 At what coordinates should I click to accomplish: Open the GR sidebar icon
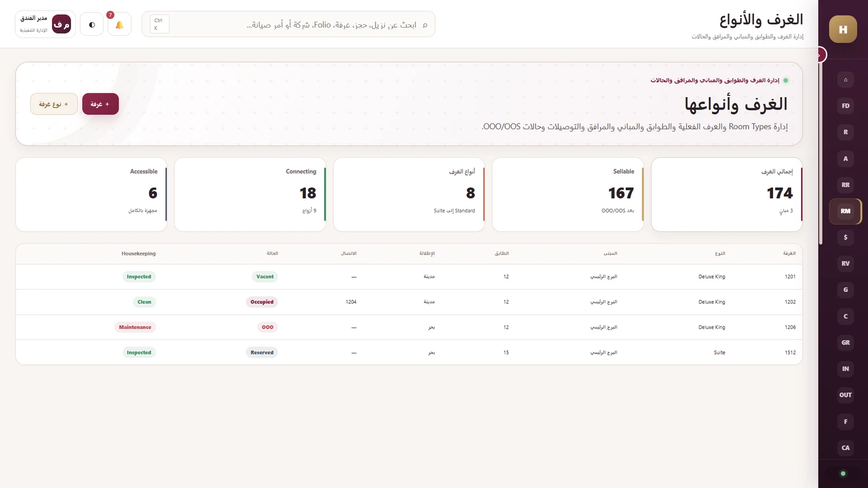pyautogui.click(x=845, y=343)
